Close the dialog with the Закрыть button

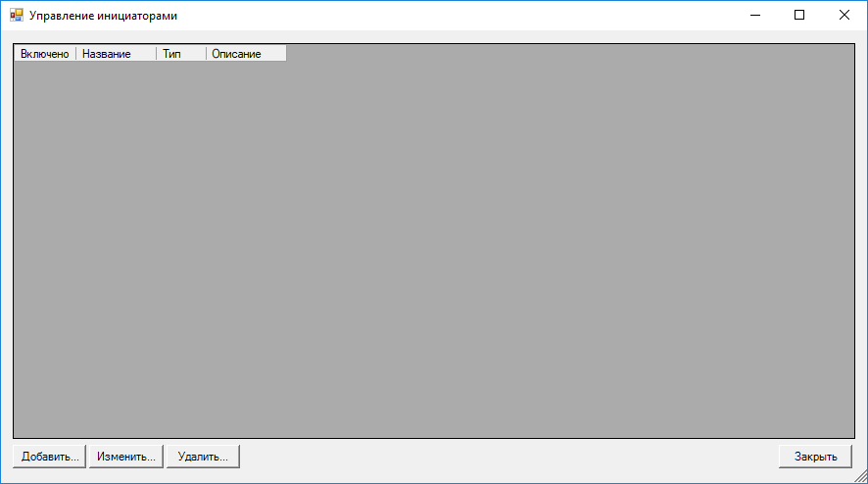815,457
